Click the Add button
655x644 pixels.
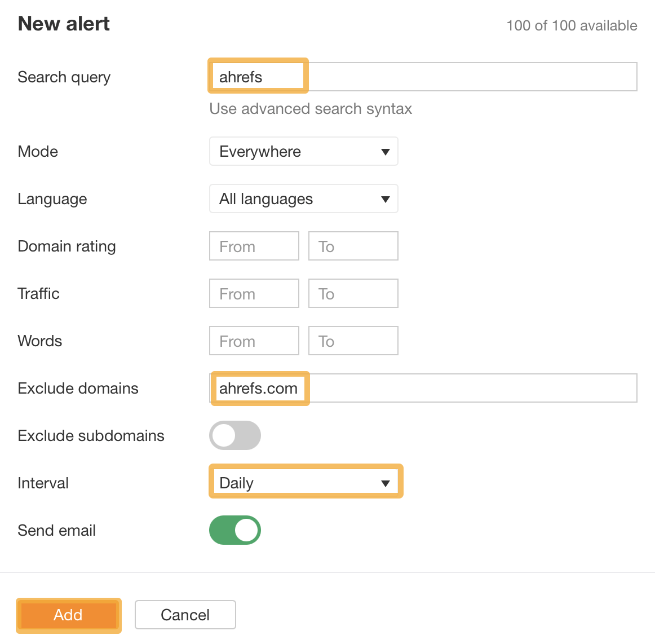point(68,615)
